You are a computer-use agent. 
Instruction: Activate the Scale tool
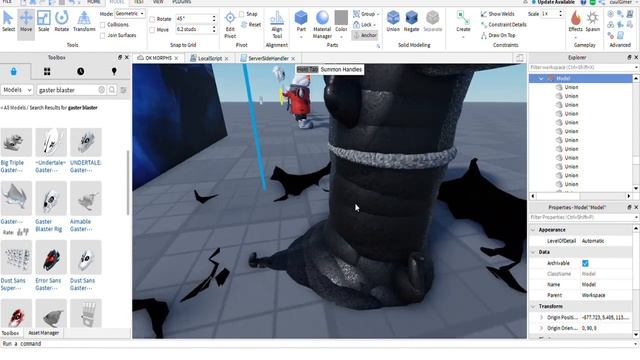43,22
